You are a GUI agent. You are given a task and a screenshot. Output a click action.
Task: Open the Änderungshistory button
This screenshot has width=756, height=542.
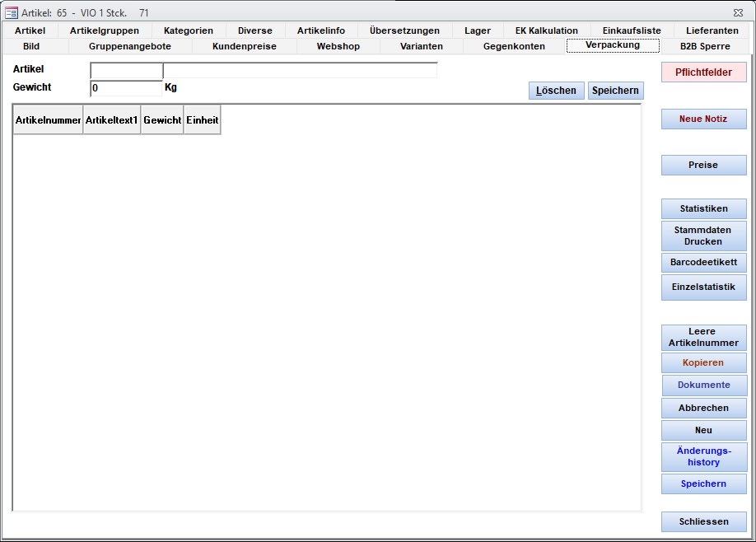click(703, 457)
